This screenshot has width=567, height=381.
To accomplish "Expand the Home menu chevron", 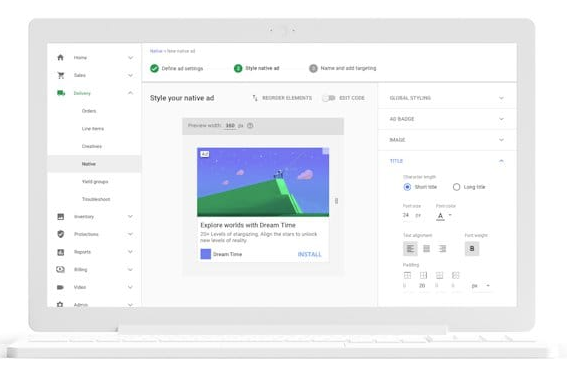I will click(131, 57).
